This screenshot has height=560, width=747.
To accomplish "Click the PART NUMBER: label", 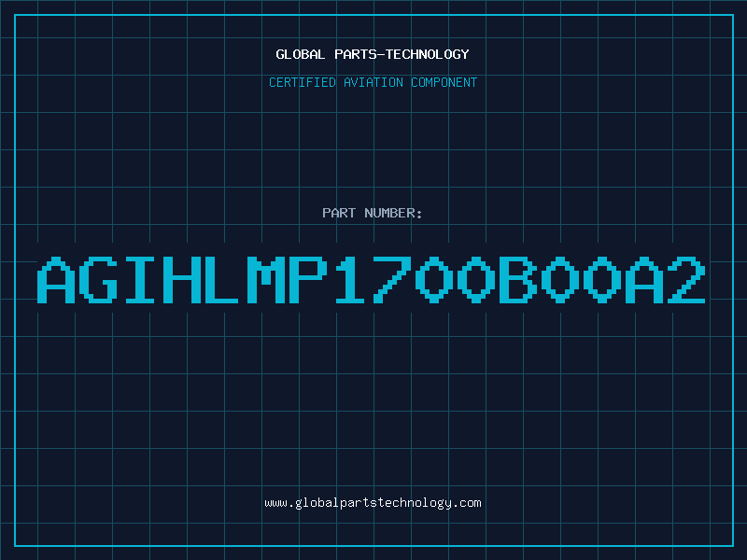I will (x=373, y=213).
